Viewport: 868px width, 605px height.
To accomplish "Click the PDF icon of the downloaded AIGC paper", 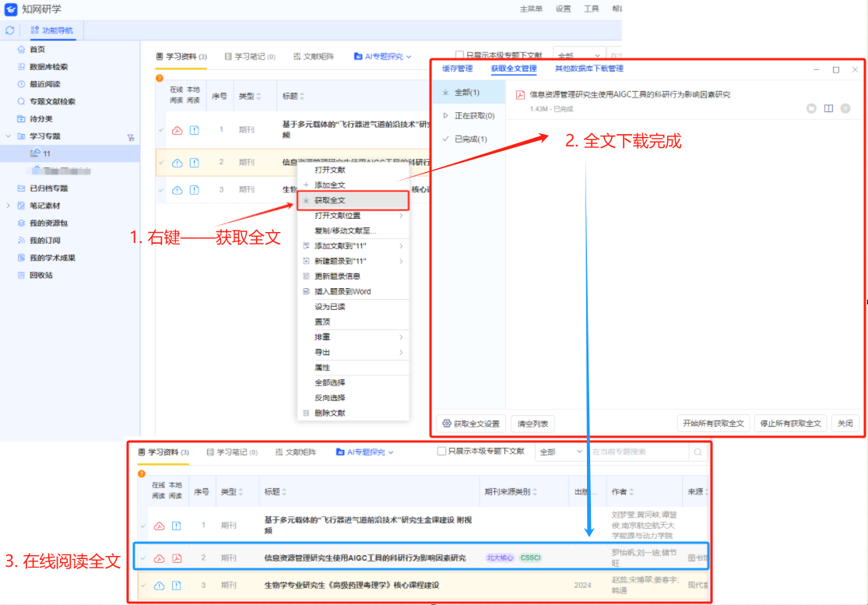I will click(520, 95).
